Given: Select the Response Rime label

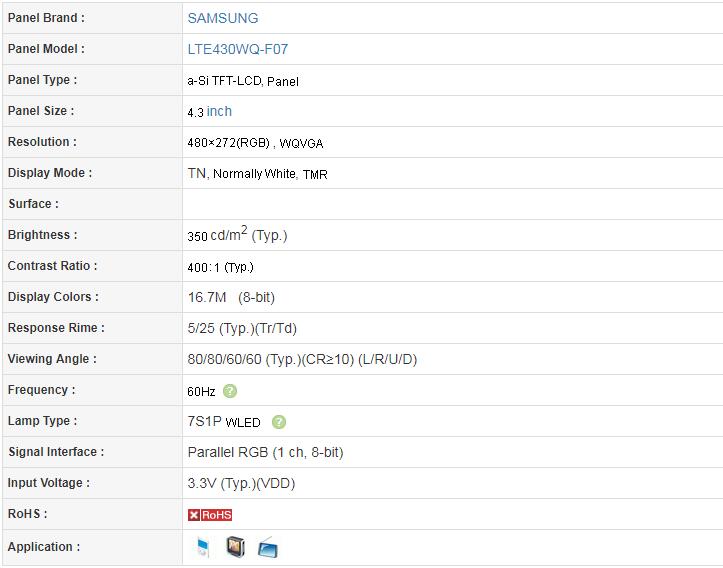Looking at the screenshot, I should click(x=56, y=327).
